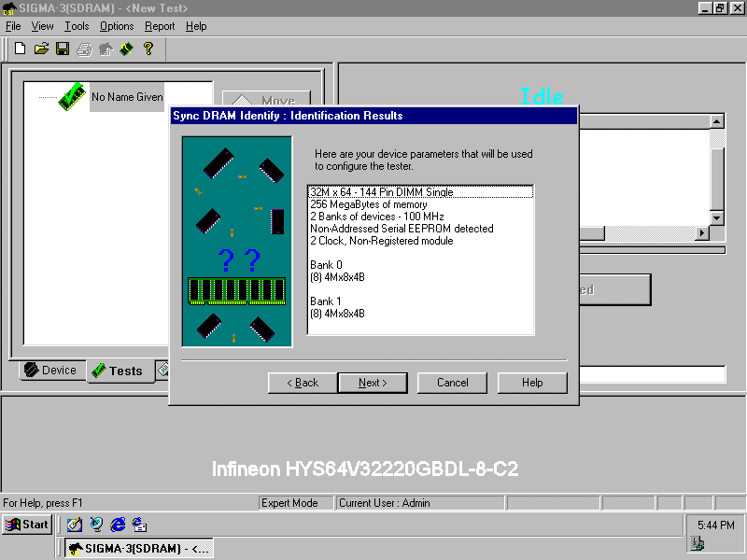Click the down arrow of the right scrollbar
747x560 pixels.
[715, 219]
